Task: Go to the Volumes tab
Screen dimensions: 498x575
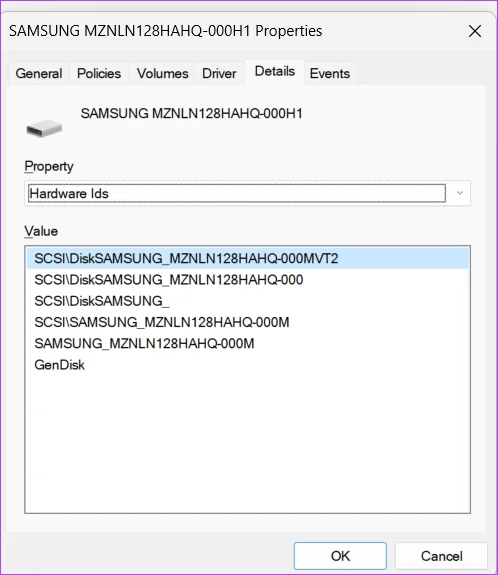Action: coord(162,73)
